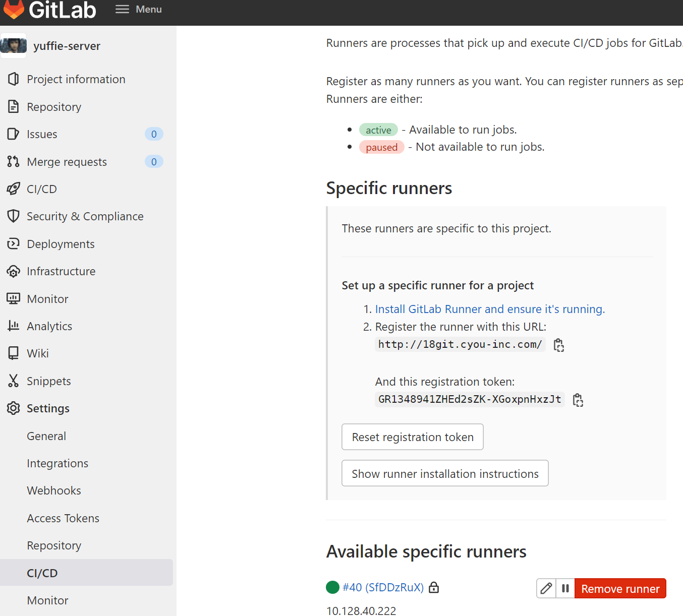Open runner #40 (SfDDzRuX) link
The height and width of the screenshot is (616, 683).
tap(383, 587)
